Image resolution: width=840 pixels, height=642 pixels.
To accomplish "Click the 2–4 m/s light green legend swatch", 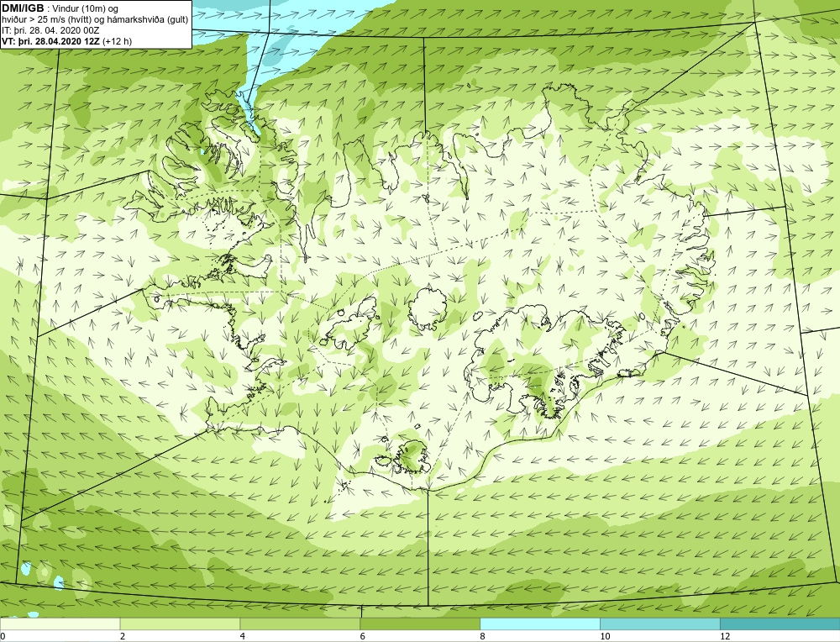I will [180, 624].
